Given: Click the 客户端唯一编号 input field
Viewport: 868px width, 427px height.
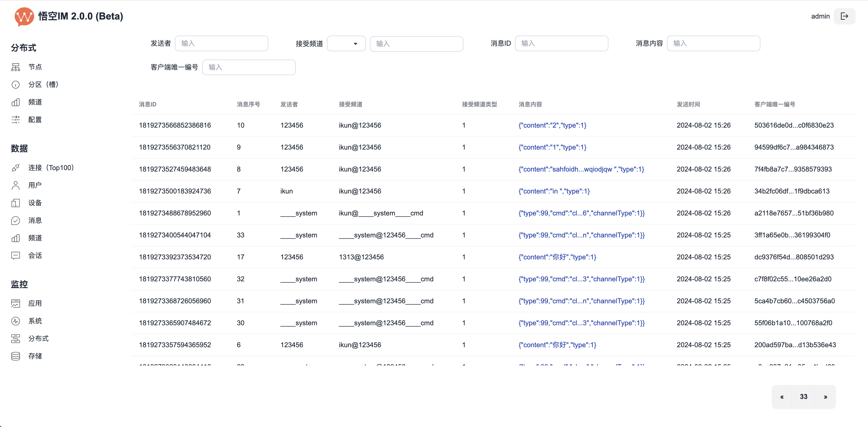Looking at the screenshot, I should 249,67.
